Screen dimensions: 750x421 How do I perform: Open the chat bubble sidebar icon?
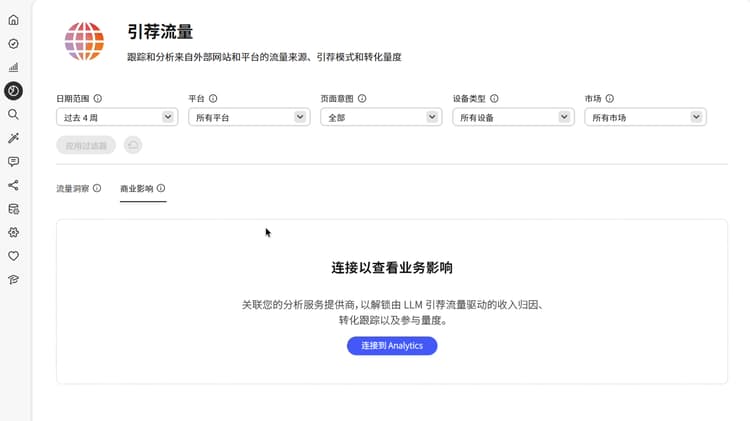(x=13, y=162)
